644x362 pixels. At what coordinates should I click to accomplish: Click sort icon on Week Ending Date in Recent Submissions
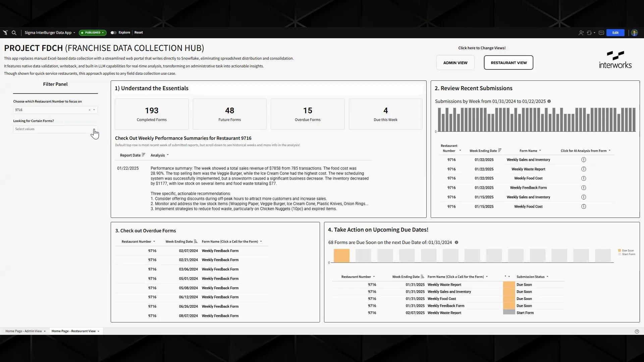[500, 150]
